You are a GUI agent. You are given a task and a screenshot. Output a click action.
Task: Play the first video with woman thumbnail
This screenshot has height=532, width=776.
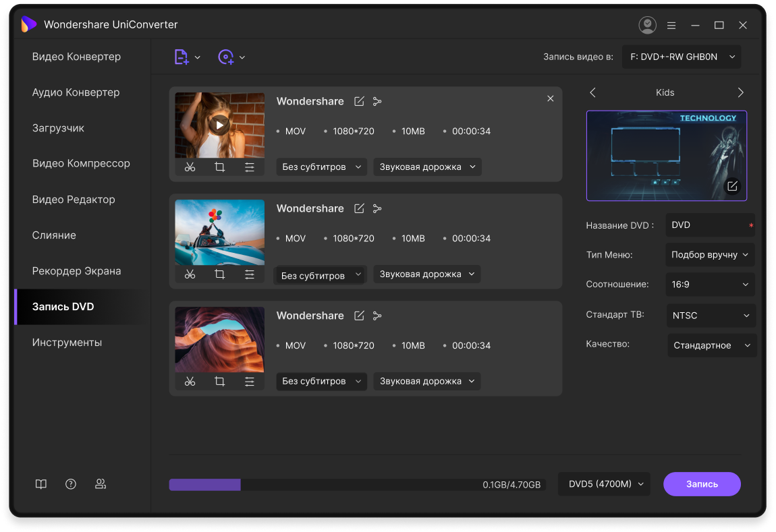click(219, 125)
